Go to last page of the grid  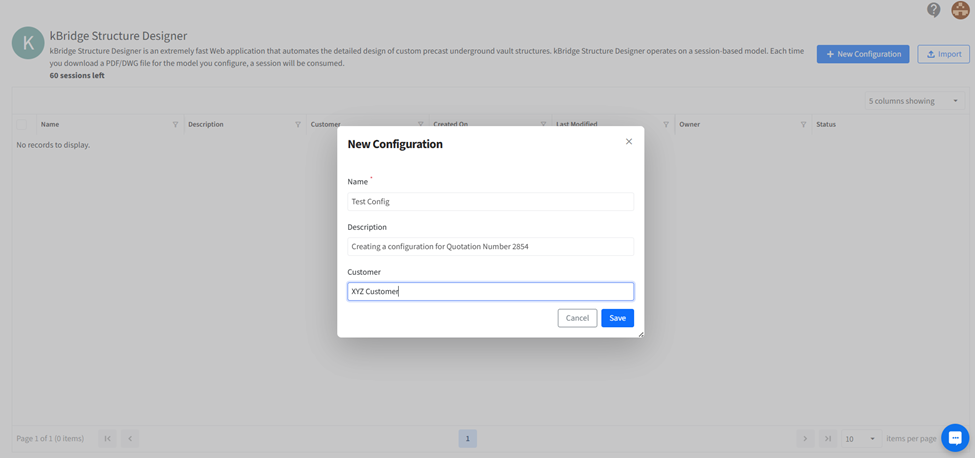828,439
